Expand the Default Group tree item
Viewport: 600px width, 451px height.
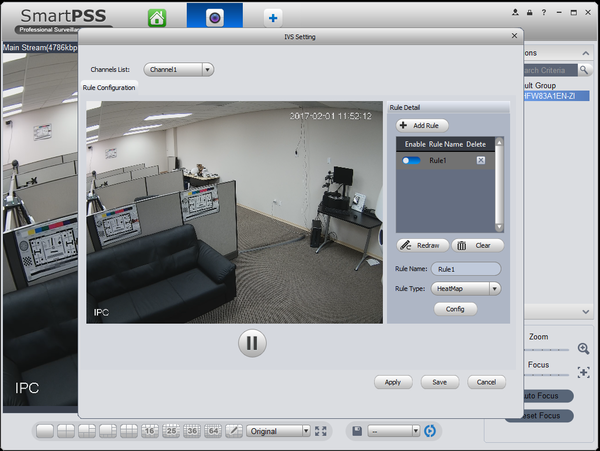(x=540, y=85)
